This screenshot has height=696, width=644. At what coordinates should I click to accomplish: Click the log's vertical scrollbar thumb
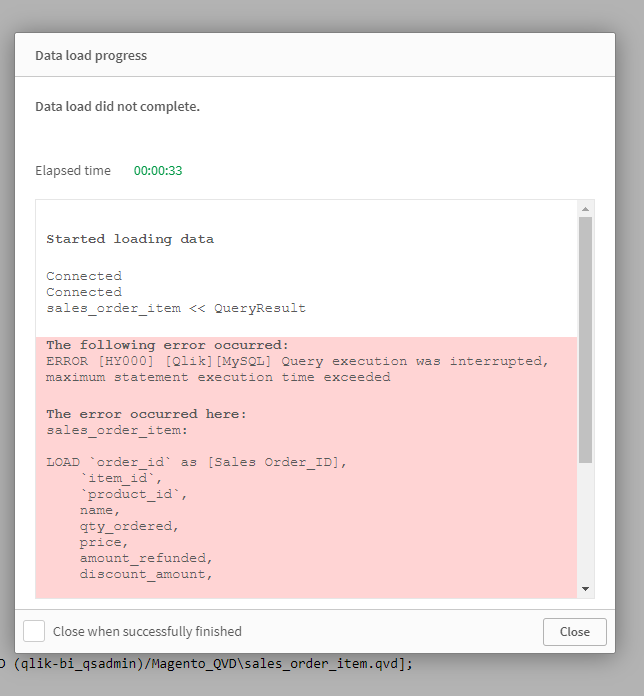click(585, 340)
